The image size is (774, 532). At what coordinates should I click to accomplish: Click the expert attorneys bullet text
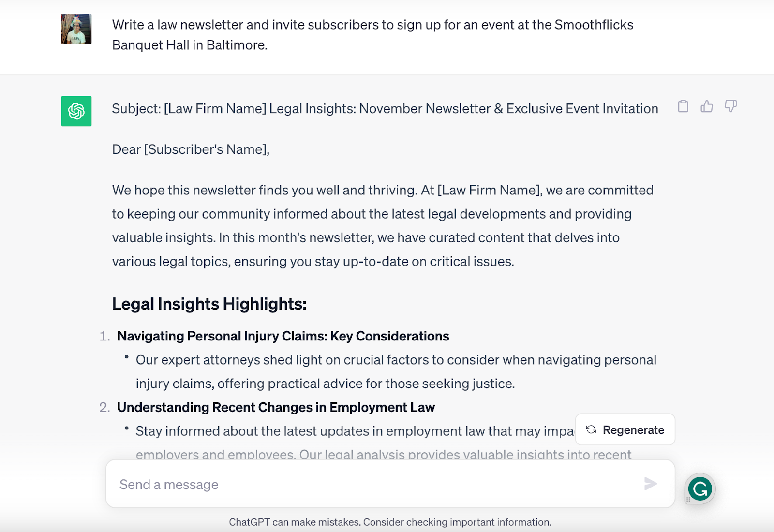[396, 371]
